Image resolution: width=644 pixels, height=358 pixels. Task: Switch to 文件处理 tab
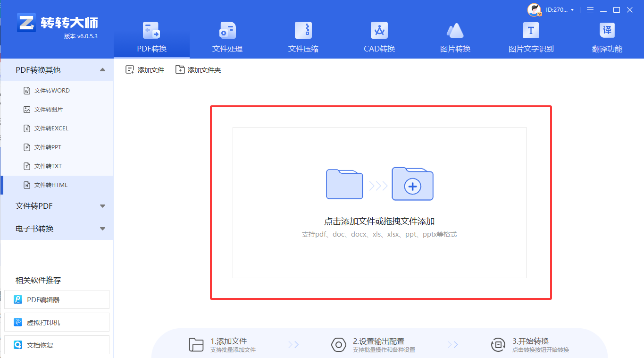pos(227,37)
